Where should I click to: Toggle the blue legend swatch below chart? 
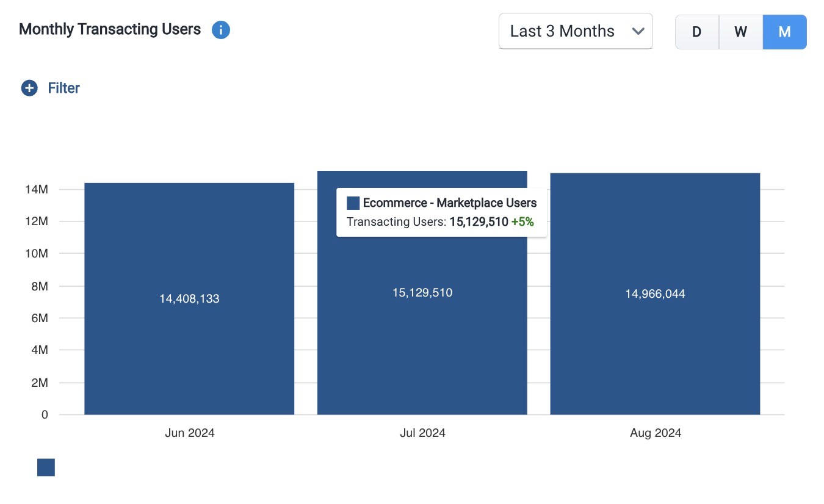[46, 467]
